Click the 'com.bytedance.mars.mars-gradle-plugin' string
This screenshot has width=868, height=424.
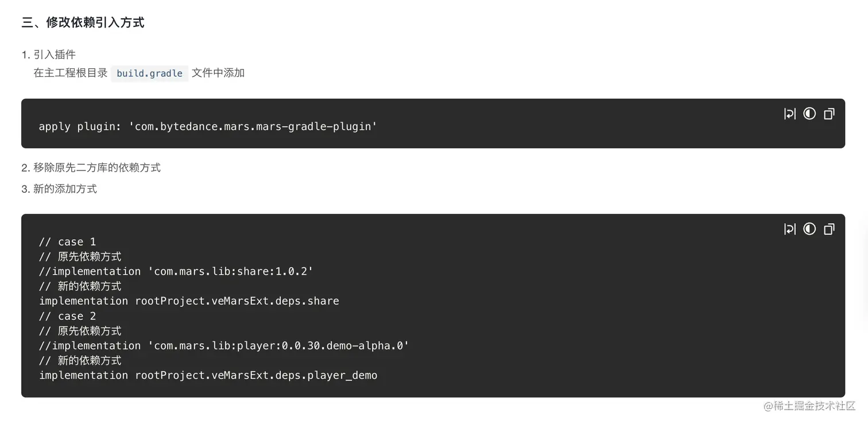[255, 127]
